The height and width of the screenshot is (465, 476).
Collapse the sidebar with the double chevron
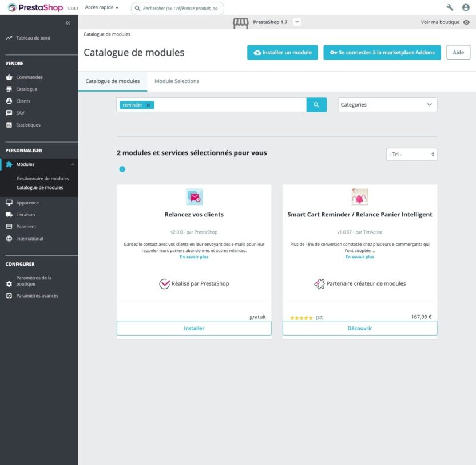[68, 22]
